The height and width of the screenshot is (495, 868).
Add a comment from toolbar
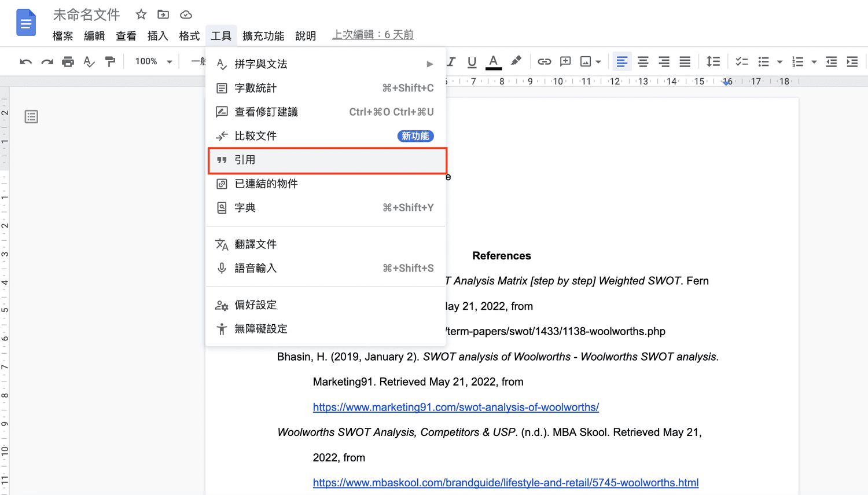565,61
